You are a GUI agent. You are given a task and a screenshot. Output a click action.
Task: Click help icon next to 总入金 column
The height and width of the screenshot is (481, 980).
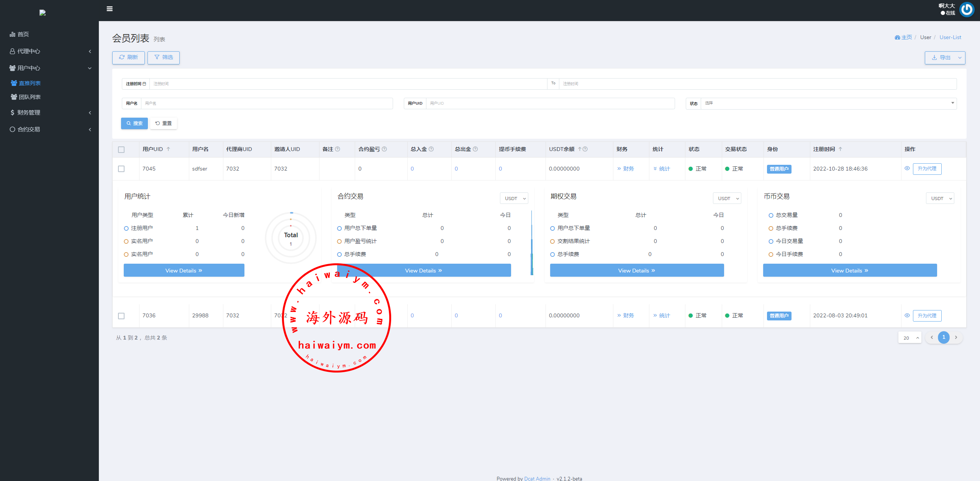(x=431, y=149)
